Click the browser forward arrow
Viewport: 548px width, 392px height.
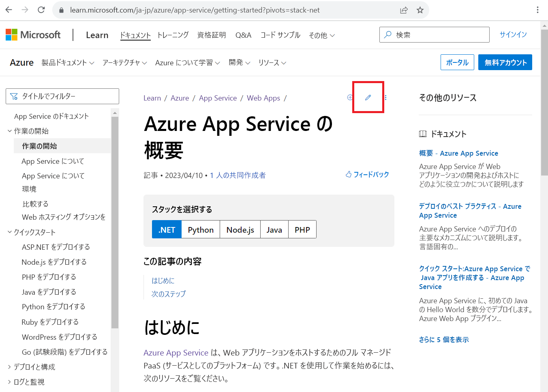point(25,10)
